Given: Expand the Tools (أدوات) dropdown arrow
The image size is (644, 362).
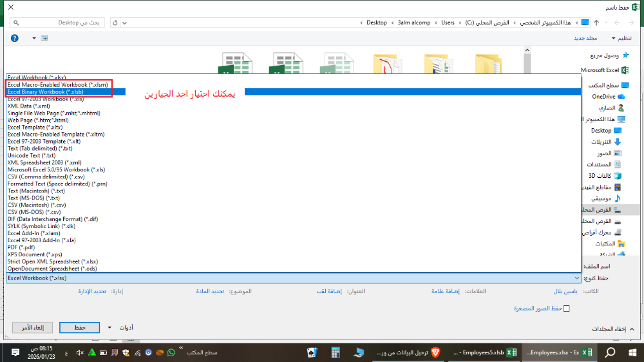Looking at the screenshot, I should (109, 328).
